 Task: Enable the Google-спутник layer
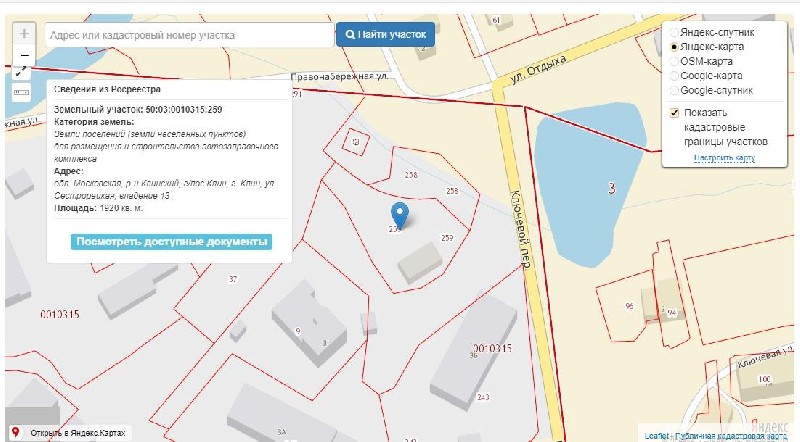674,90
